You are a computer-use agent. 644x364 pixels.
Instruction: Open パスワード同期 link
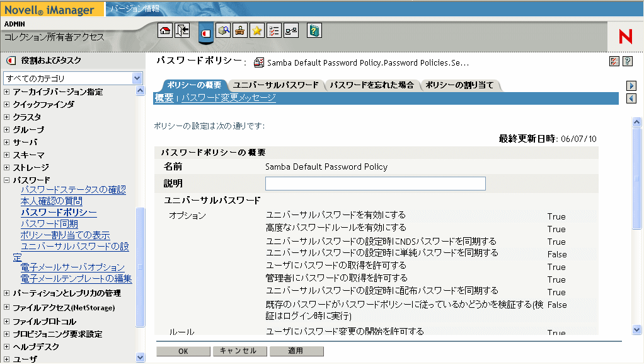49,224
